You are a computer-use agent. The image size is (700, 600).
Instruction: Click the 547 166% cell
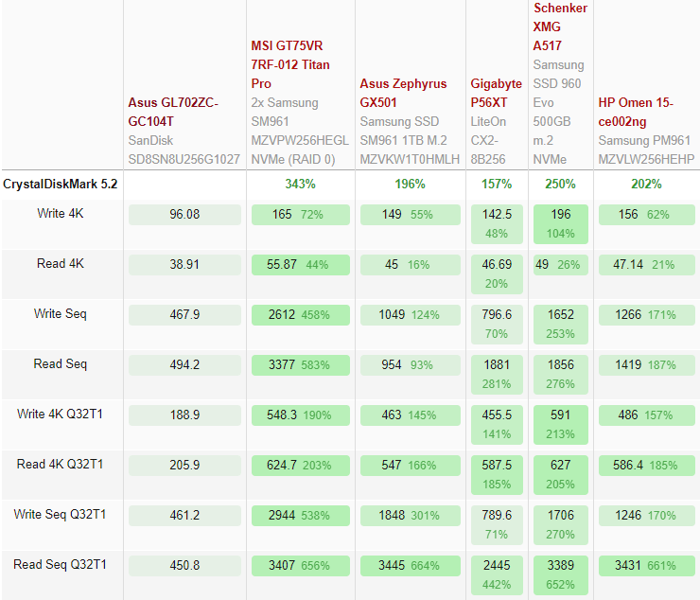(411, 465)
